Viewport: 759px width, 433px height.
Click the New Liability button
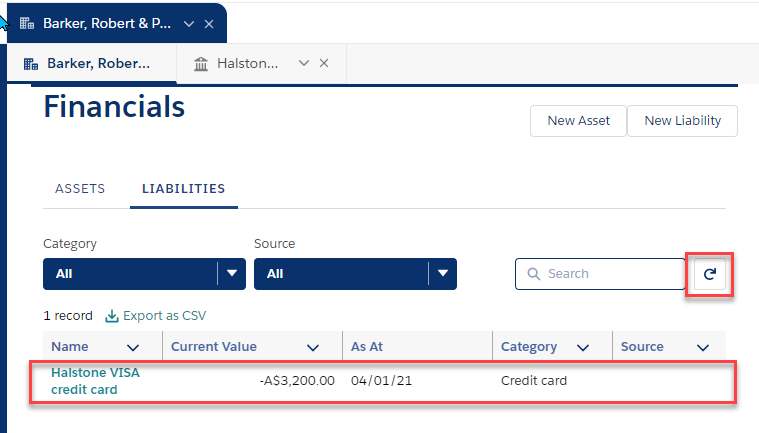coord(683,121)
